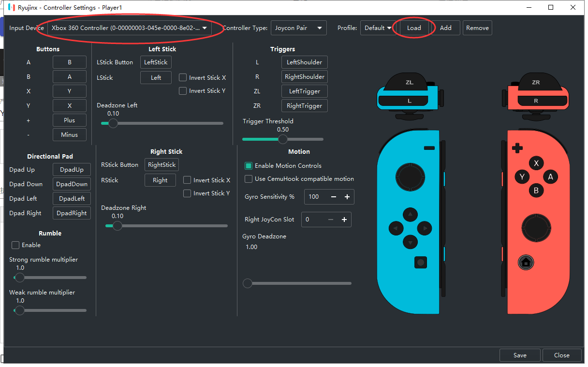Check Invert Stick X for Left Stick
Viewport: 588px width, 367px height.
point(183,78)
